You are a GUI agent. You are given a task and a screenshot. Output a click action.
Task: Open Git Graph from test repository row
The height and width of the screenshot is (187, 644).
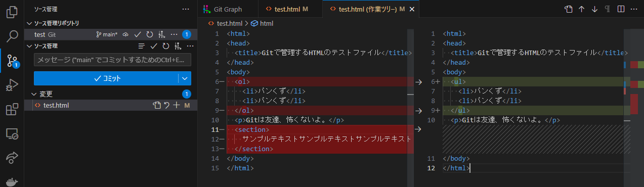tap(161, 34)
